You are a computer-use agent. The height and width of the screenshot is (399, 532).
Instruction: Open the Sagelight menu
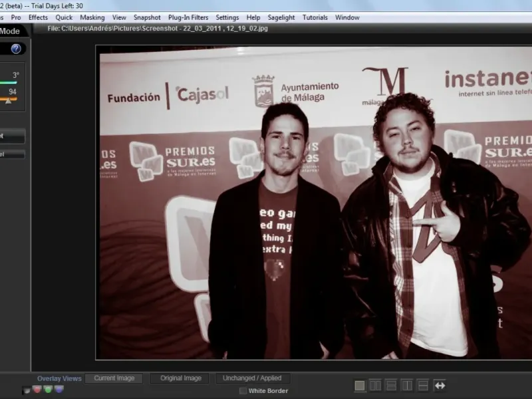coord(281,18)
